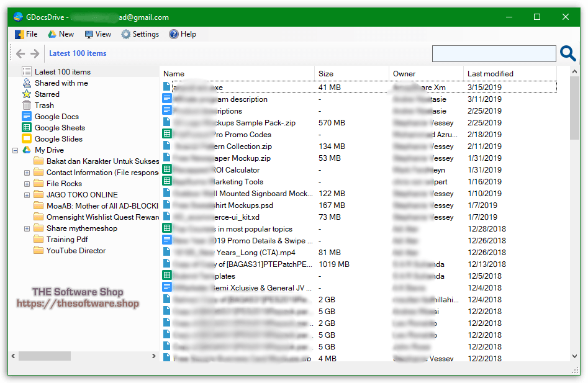Click scroll up arrow of file list

(574, 71)
